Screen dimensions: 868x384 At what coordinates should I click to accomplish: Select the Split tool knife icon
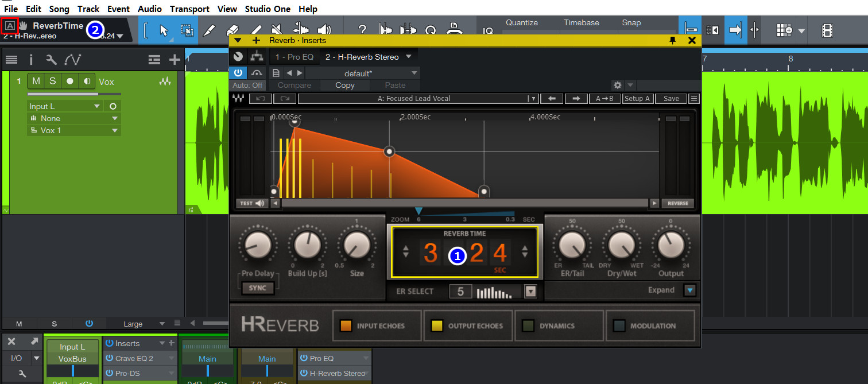coord(209,30)
